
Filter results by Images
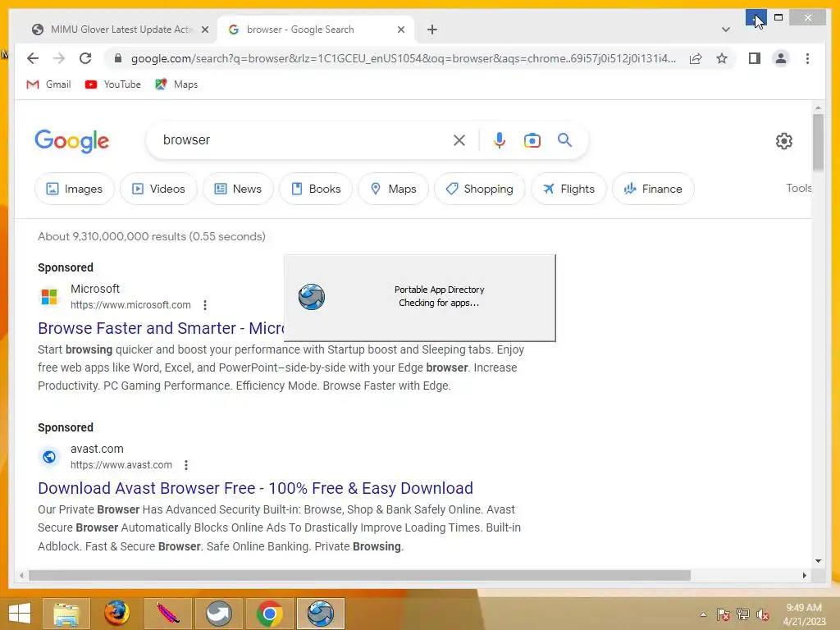tap(75, 189)
